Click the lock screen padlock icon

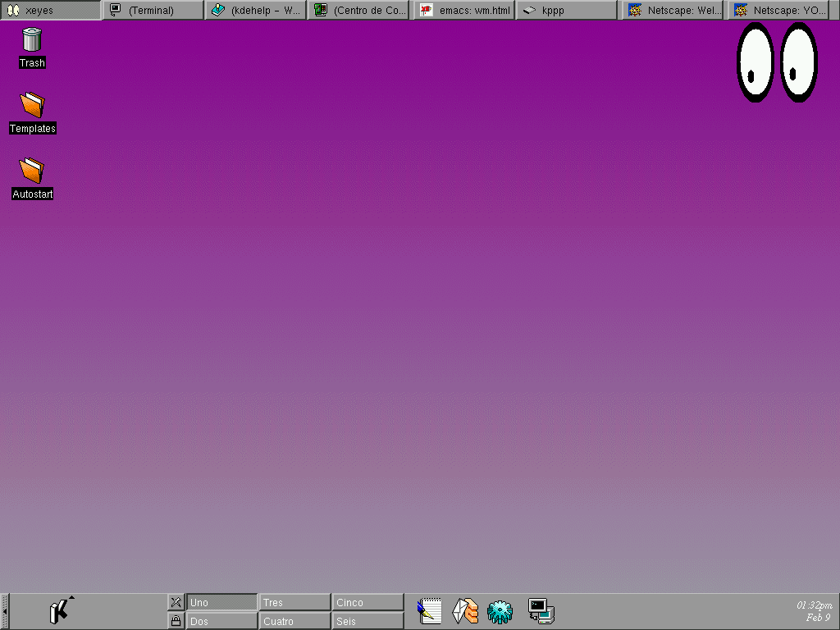[x=176, y=621]
